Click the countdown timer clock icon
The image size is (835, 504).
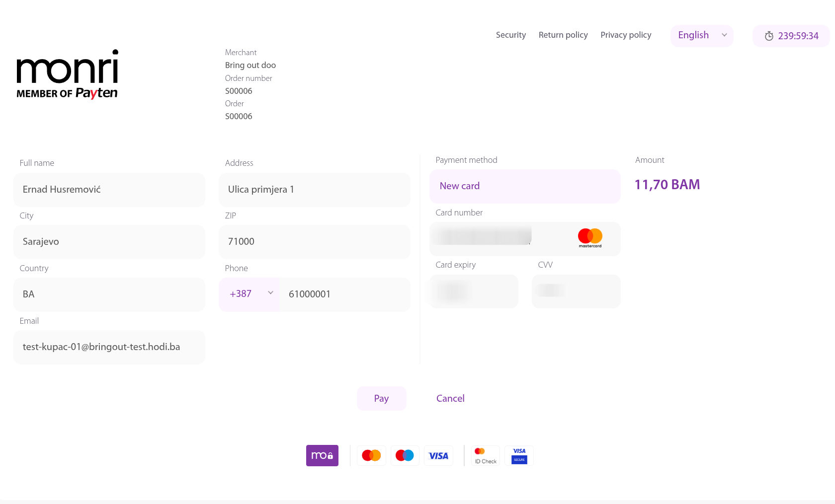coord(769,36)
